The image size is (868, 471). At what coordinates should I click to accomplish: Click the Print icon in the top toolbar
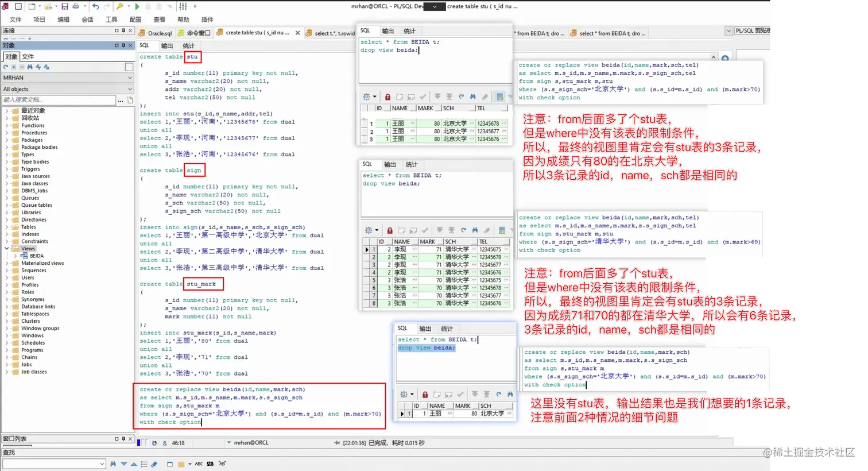pyautogui.click(x=76, y=6)
